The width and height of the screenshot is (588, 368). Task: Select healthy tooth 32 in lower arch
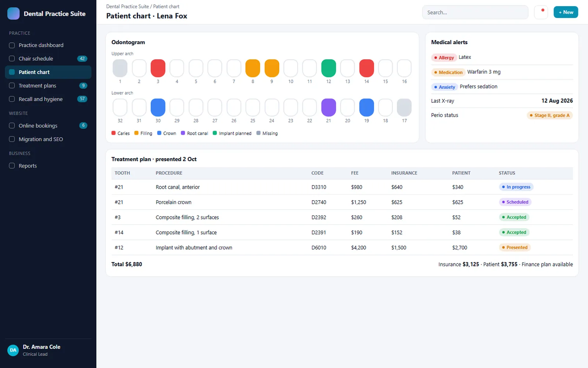pyautogui.click(x=120, y=107)
